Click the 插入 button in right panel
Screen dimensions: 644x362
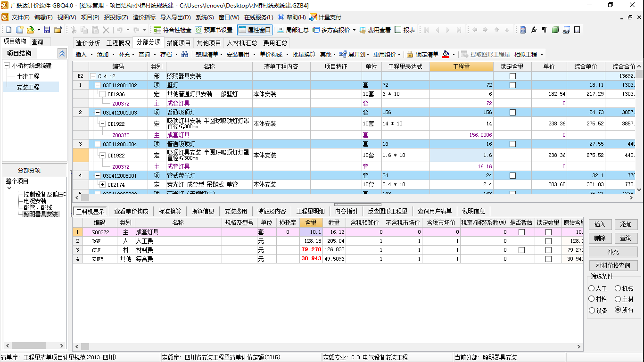[599, 225]
